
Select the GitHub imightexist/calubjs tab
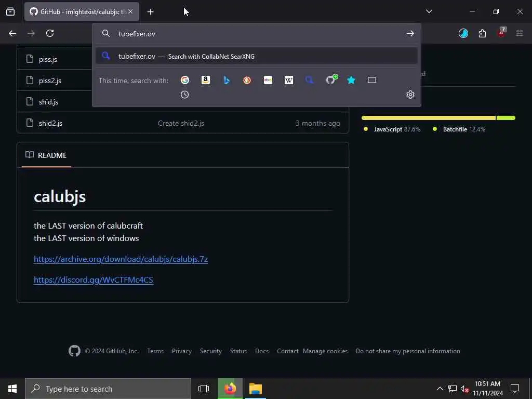tap(82, 11)
